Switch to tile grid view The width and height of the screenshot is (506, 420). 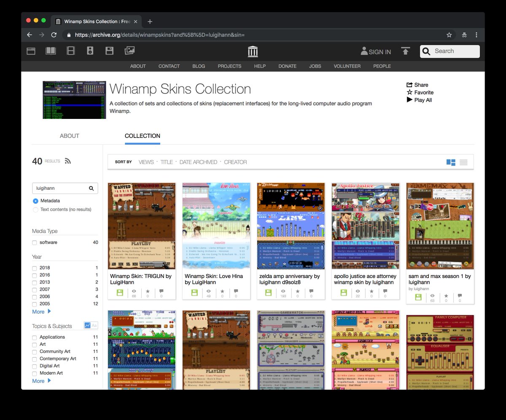pos(451,162)
